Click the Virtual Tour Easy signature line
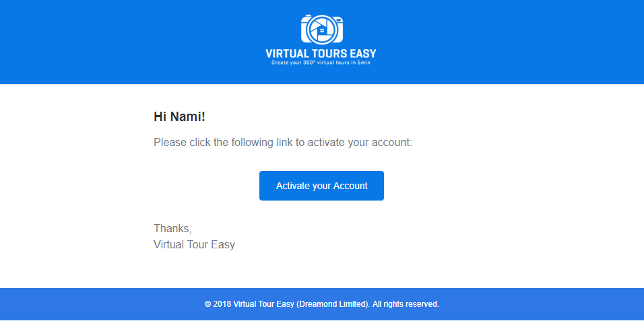The image size is (644, 321). tap(194, 245)
